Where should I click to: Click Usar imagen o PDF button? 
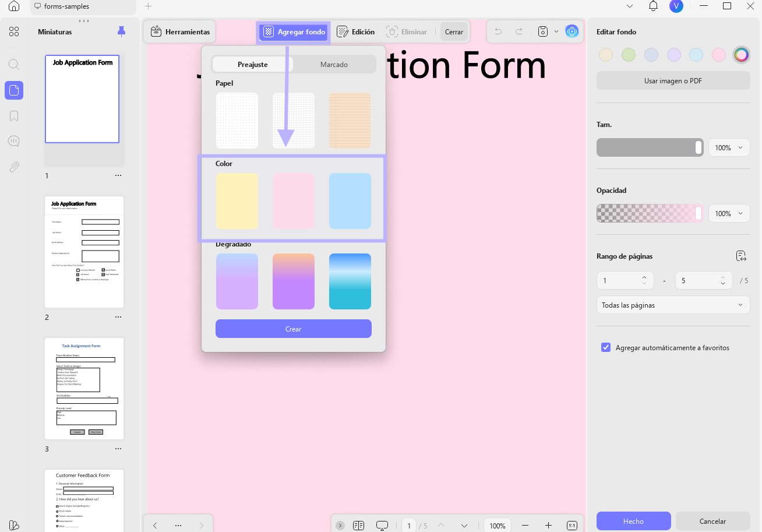click(x=673, y=81)
